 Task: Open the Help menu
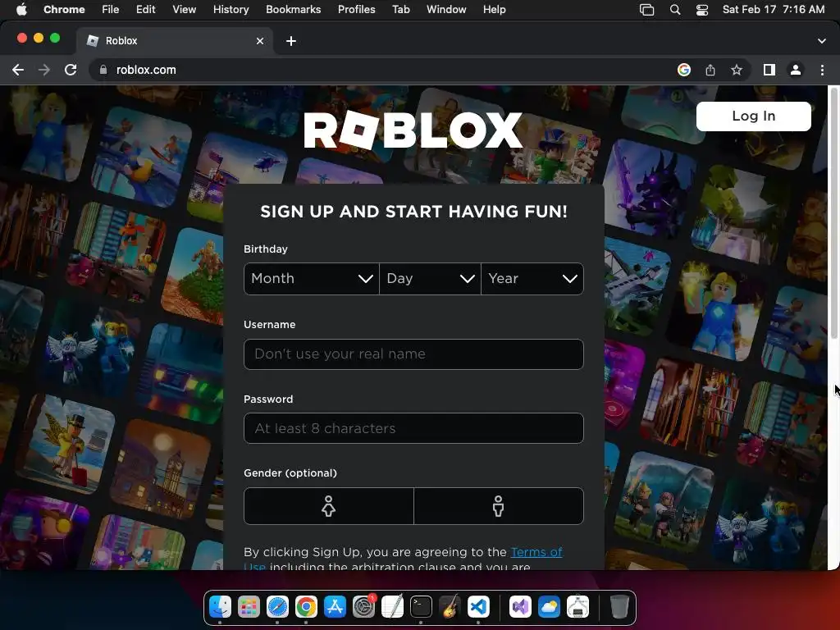(494, 9)
